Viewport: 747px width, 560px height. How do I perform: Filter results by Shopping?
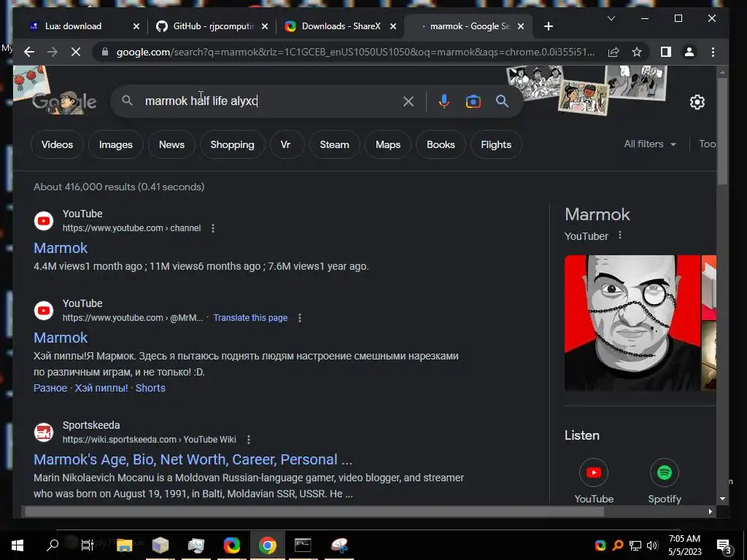tap(233, 144)
